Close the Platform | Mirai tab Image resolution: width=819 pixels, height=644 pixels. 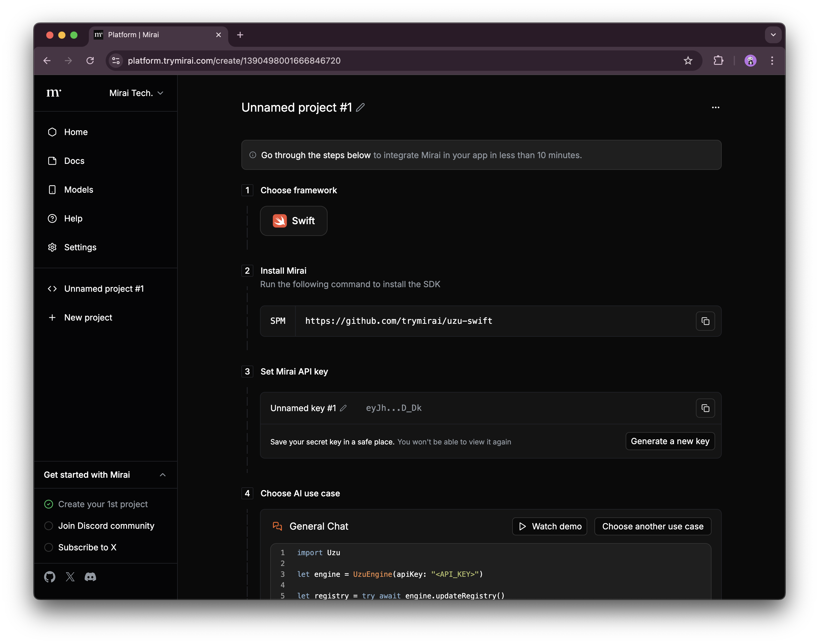pos(219,35)
